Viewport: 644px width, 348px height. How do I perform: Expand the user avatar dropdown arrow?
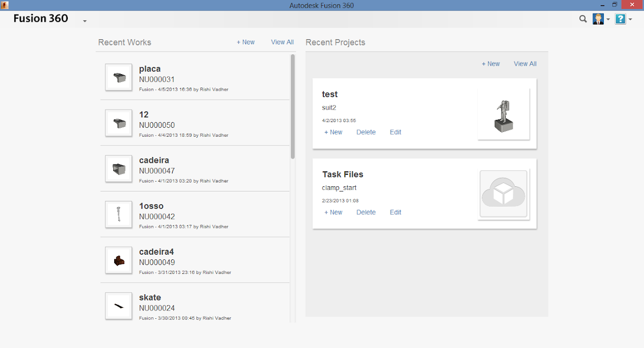coord(608,20)
